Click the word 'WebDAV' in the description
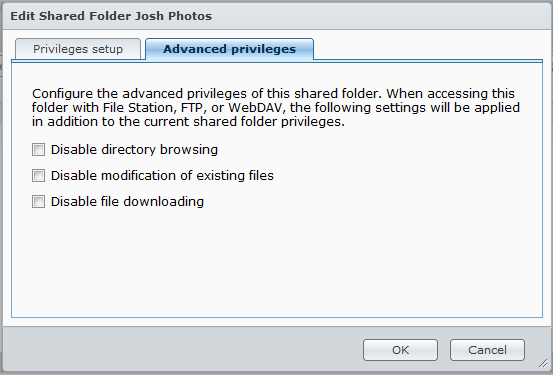Viewport: 553px width, 375px height. coord(256,108)
